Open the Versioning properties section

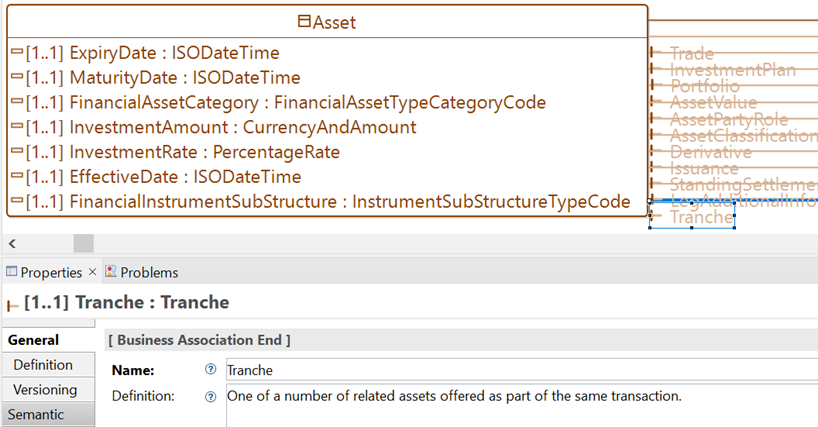point(49,389)
